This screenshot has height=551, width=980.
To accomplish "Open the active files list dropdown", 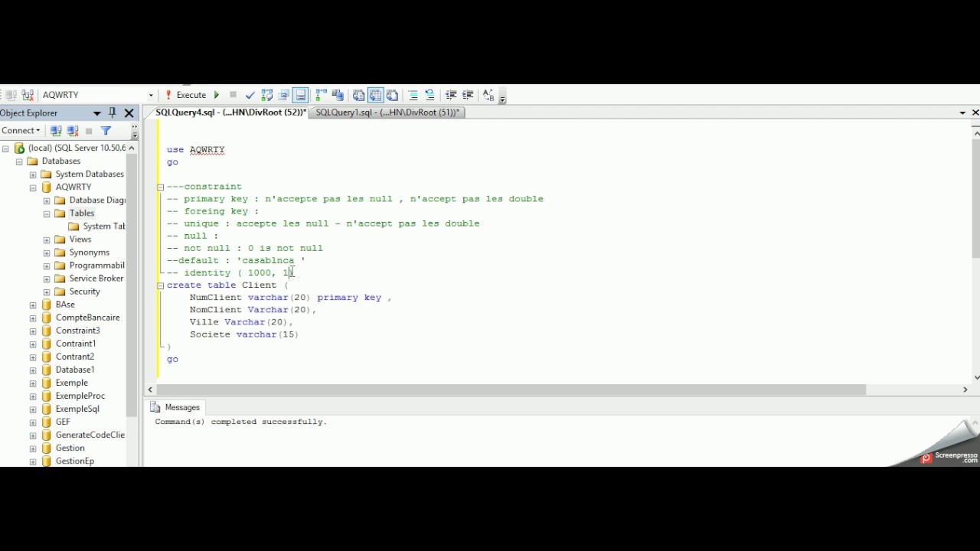I will (962, 112).
